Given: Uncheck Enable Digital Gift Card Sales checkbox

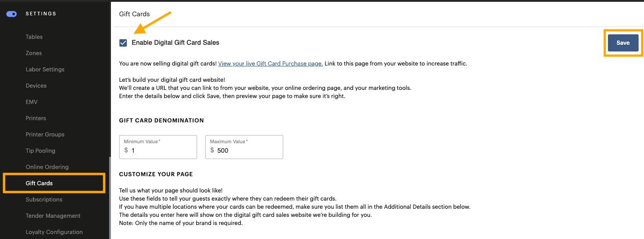Looking at the screenshot, I should (123, 43).
